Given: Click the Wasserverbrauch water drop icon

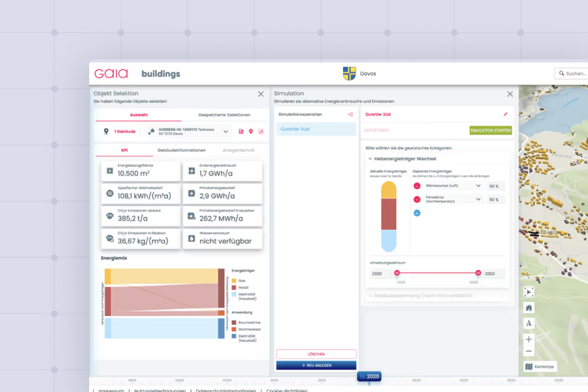Looking at the screenshot, I should pyautogui.click(x=192, y=239).
